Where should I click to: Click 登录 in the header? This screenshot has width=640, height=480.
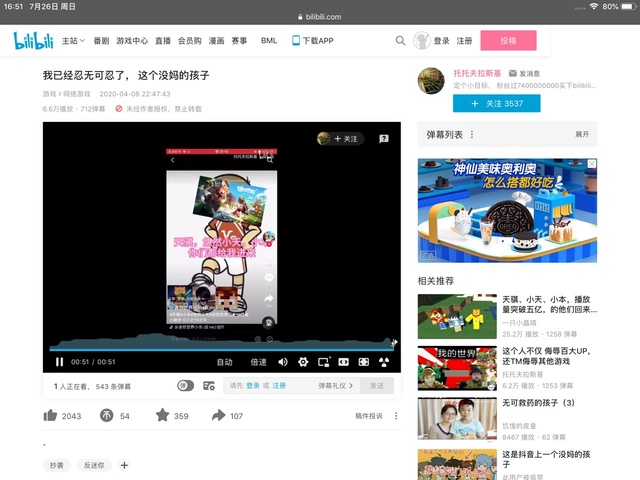click(x=441, y=40)
